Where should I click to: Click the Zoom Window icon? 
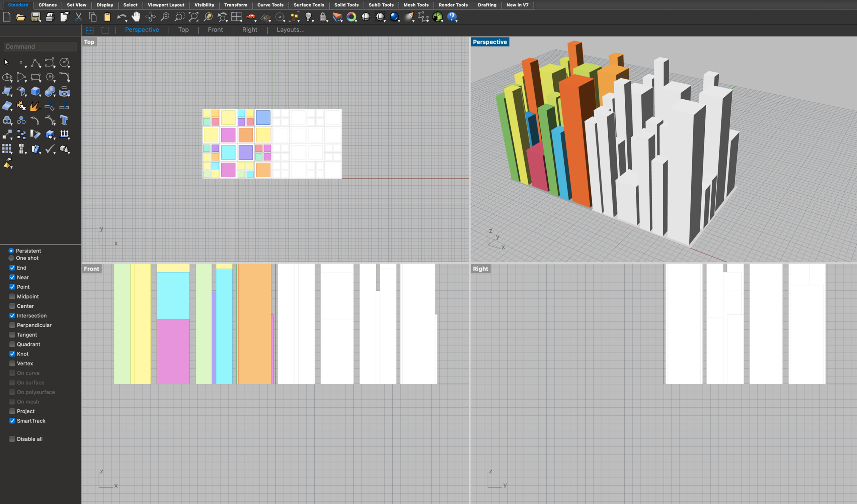click(x=179, y=17)
